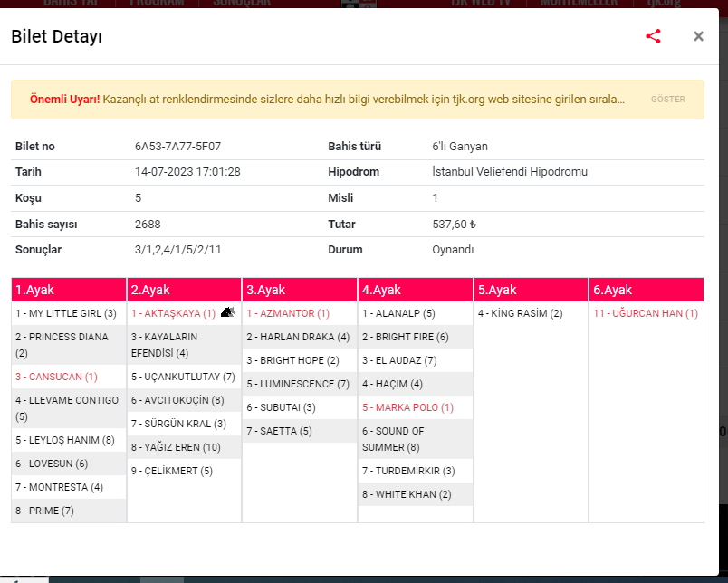Select the 4.Ayak column header
Screen dimensions: 728x583
tap(416, 290)
